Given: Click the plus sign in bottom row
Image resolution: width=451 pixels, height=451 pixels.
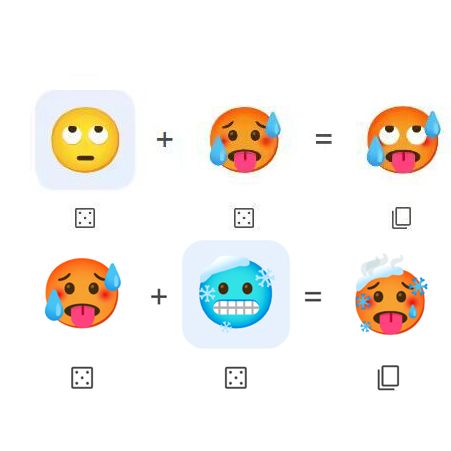Looking at the screenshot, I should tap(159, 296).
